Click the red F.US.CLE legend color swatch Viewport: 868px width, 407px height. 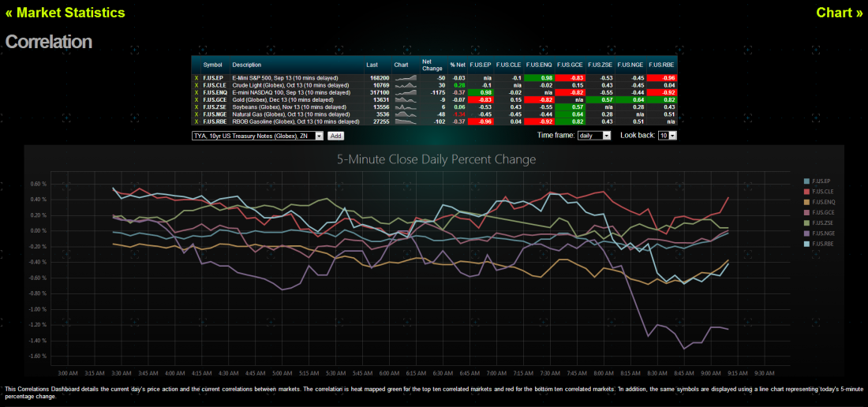point(806,192)
